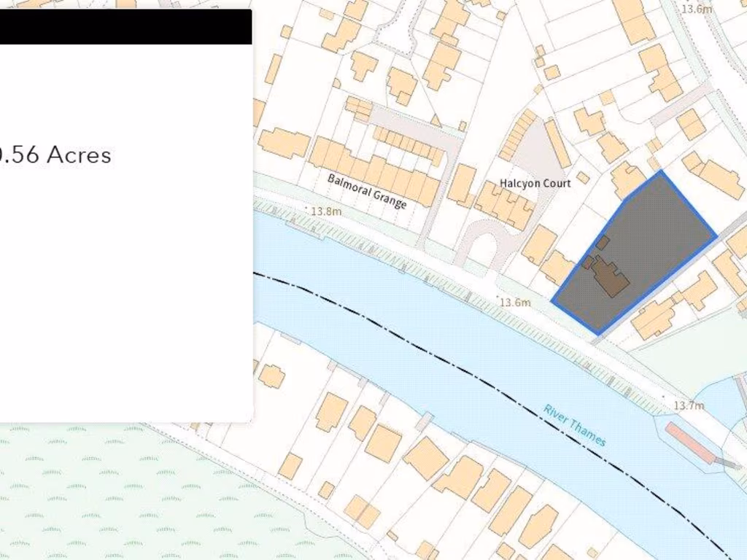This screenshot has width=747, height=560.
Task: Select the large brown building inside highlighted plot
Action: pos(610,278)
